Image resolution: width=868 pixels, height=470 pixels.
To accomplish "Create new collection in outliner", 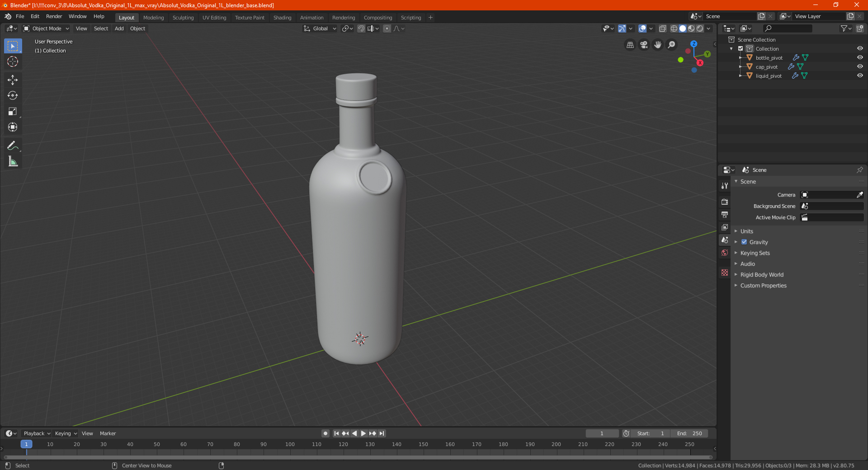I will [x=859, y=28].
